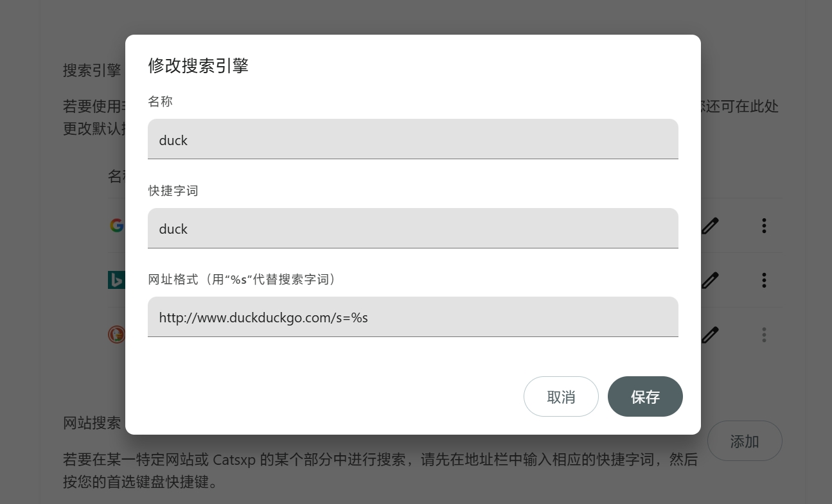Click the three-dot menu icon for Bing
The image size is (832, 504).
click(x=764, y=280)
